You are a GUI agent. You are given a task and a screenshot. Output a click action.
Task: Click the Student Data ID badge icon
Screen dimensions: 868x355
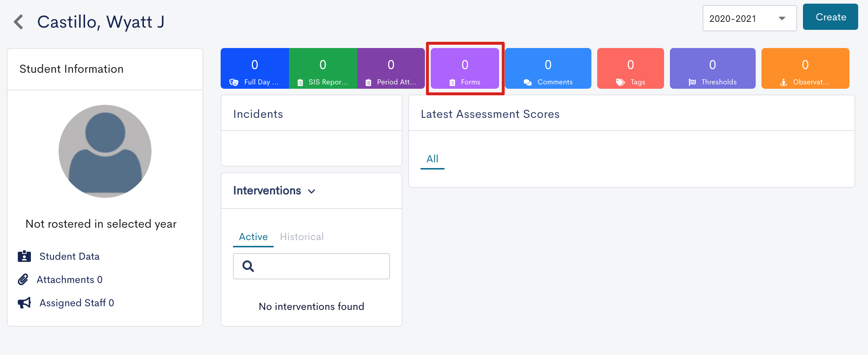click(24, 256)
